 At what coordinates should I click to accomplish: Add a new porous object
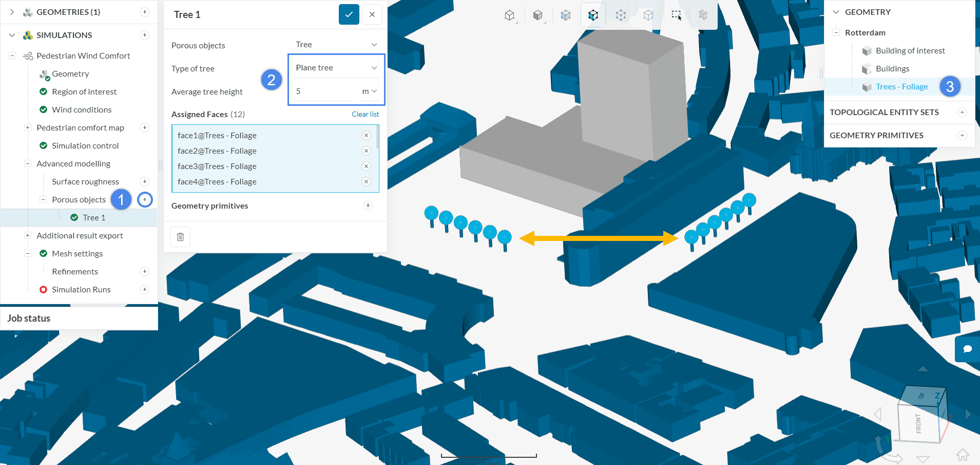coord(145,200)
